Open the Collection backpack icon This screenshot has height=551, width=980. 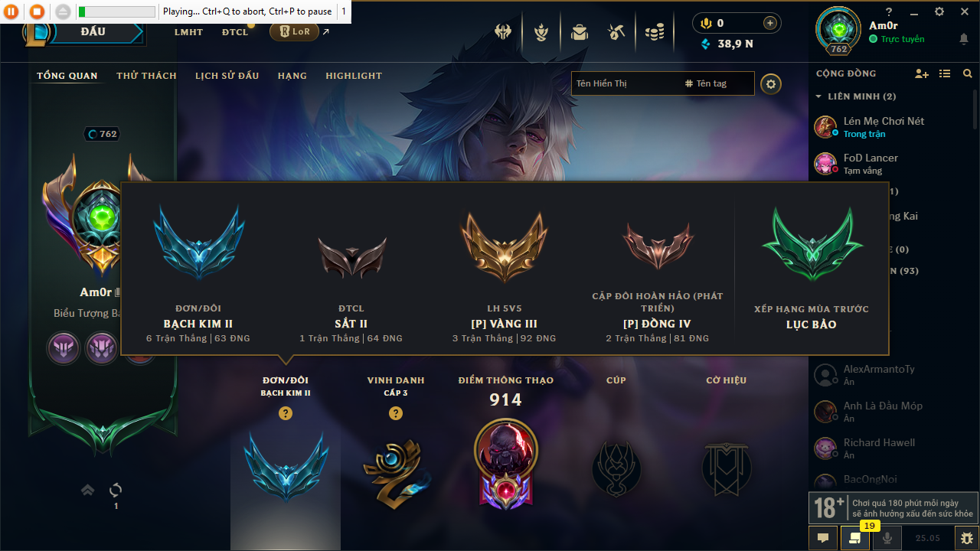pos(580,33)
